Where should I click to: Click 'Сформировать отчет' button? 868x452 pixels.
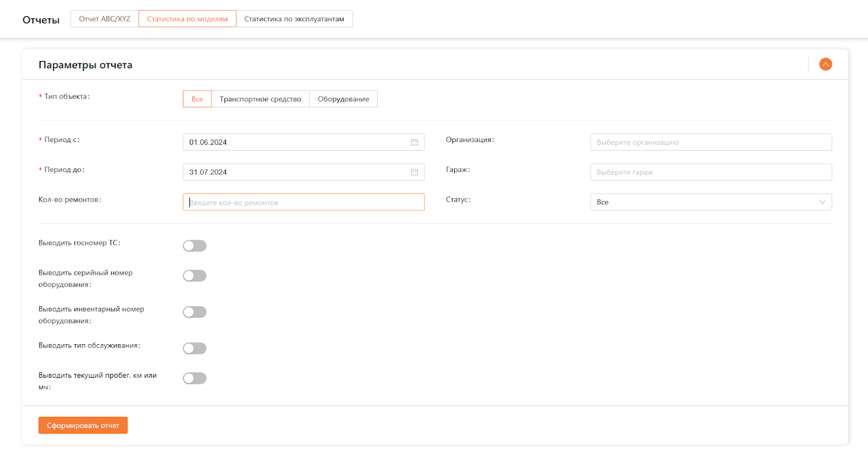pos(83,425)
